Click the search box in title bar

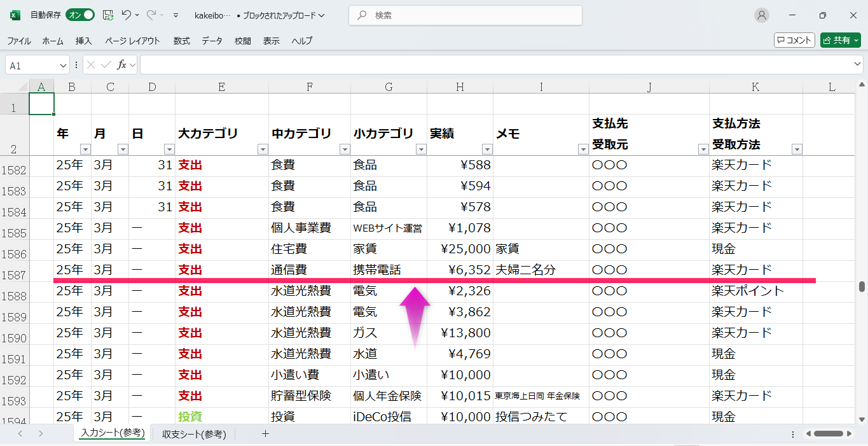coord(465,15)
